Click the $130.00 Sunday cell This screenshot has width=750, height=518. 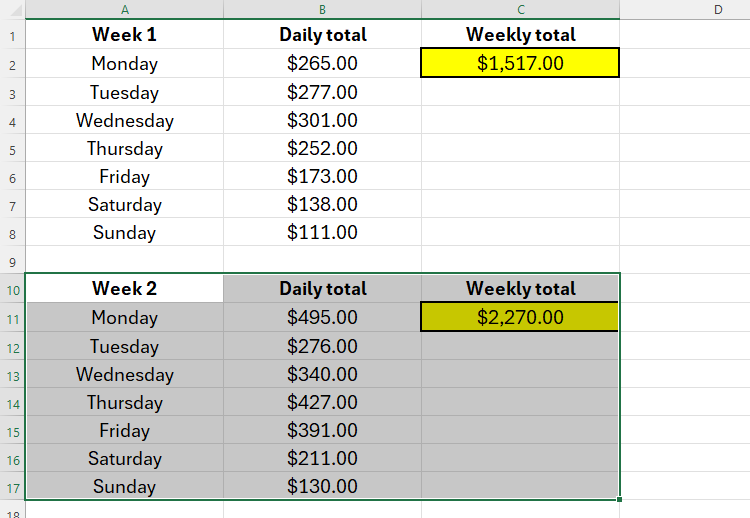point(322,486)
